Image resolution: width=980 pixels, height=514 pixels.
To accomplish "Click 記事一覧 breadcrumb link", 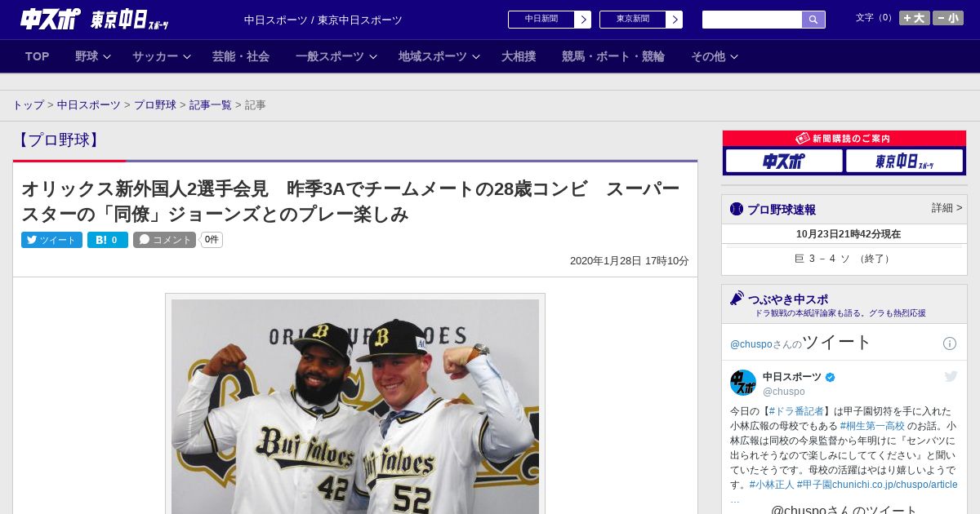I will pyautogui.click(x=211, y=105).
